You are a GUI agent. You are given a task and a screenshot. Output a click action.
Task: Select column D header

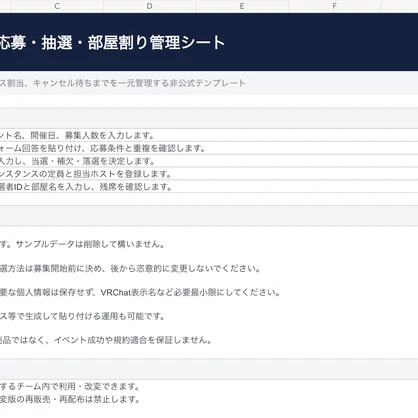[x=149, y=6]
